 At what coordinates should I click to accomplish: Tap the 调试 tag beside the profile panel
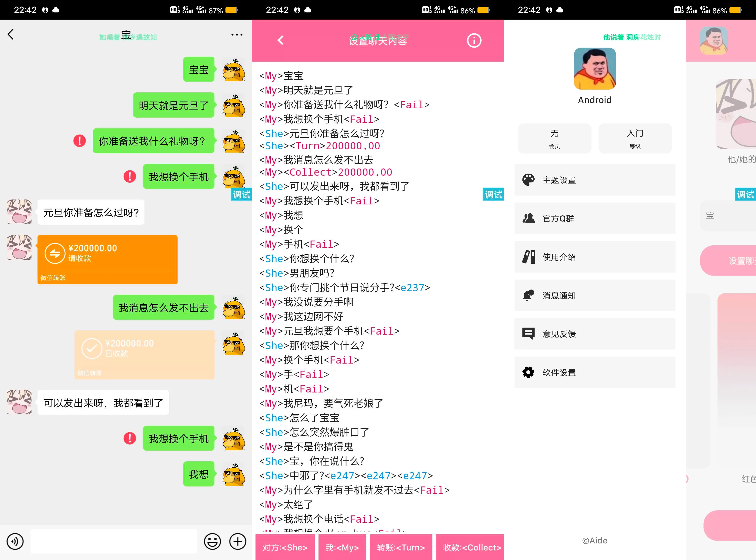[745, 195]
